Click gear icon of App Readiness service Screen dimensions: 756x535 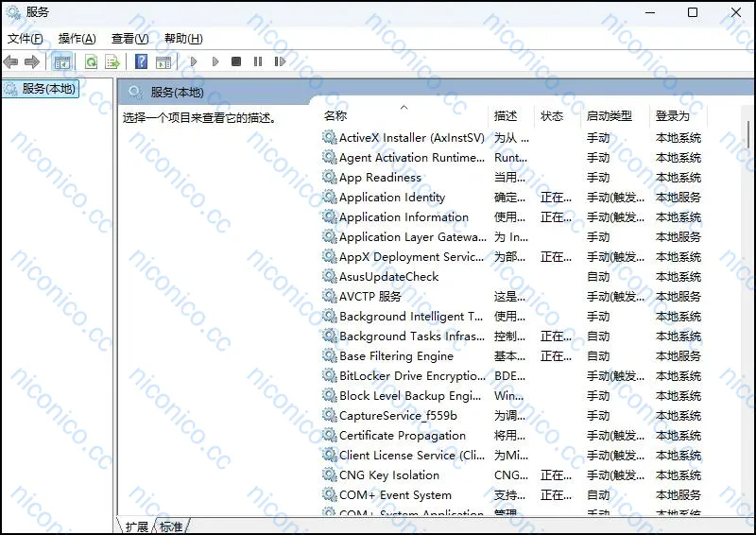coord(330,177)
